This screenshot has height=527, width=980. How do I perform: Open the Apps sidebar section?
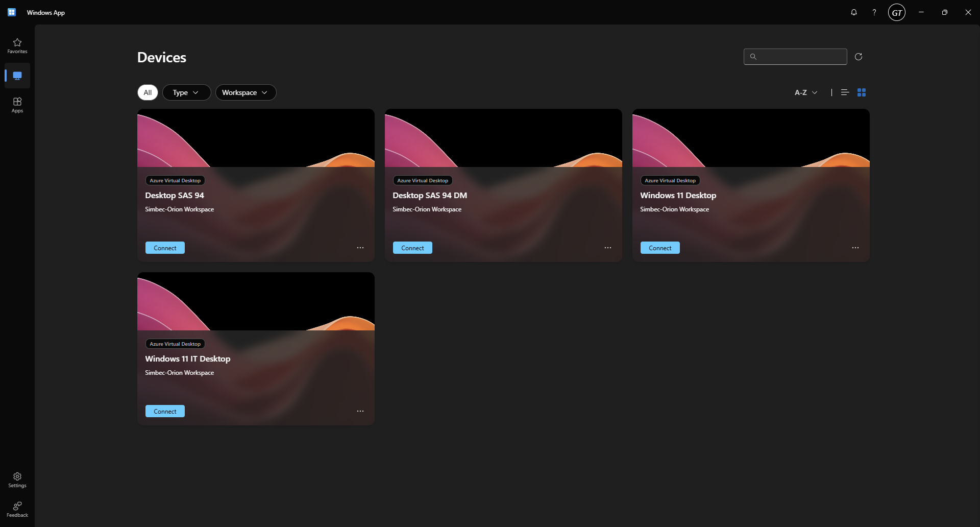[17, 105]
